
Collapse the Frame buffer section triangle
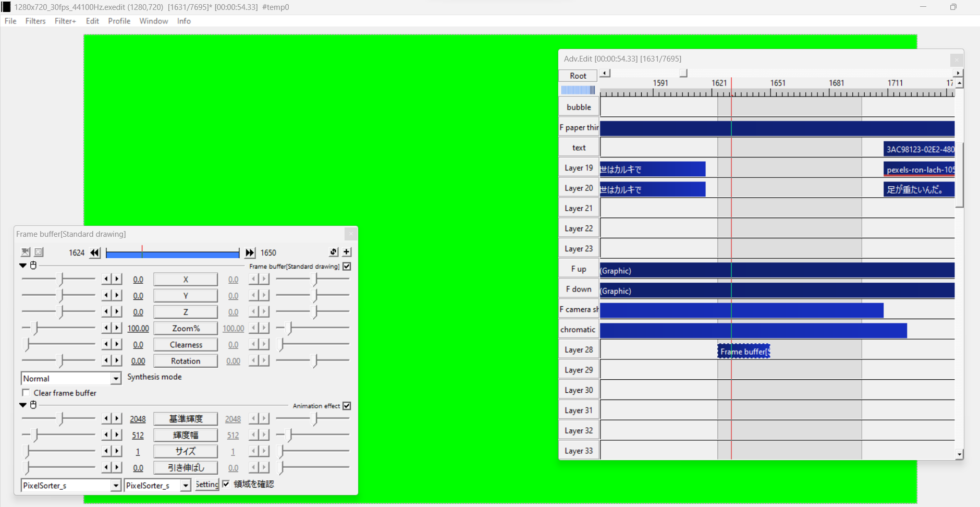(23, 265)
